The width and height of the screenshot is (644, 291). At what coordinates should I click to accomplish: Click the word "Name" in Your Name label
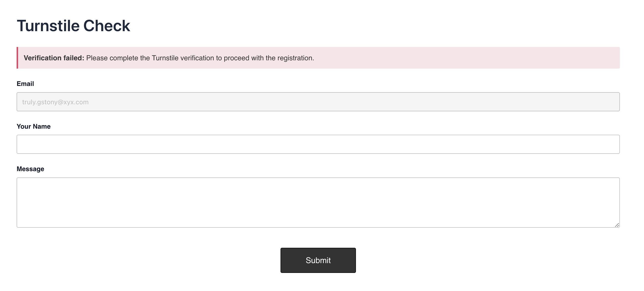(42, 126)
